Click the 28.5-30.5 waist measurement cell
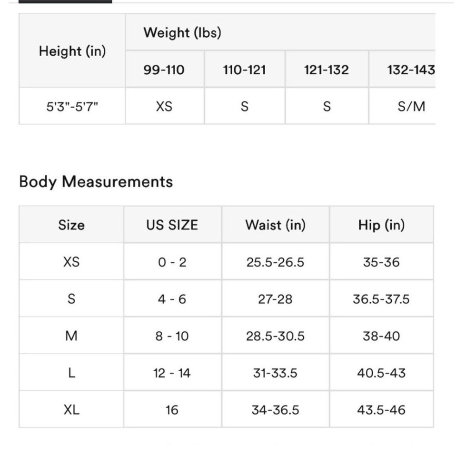The height and width of the screenshot is (476, 476). coord(275,336)
